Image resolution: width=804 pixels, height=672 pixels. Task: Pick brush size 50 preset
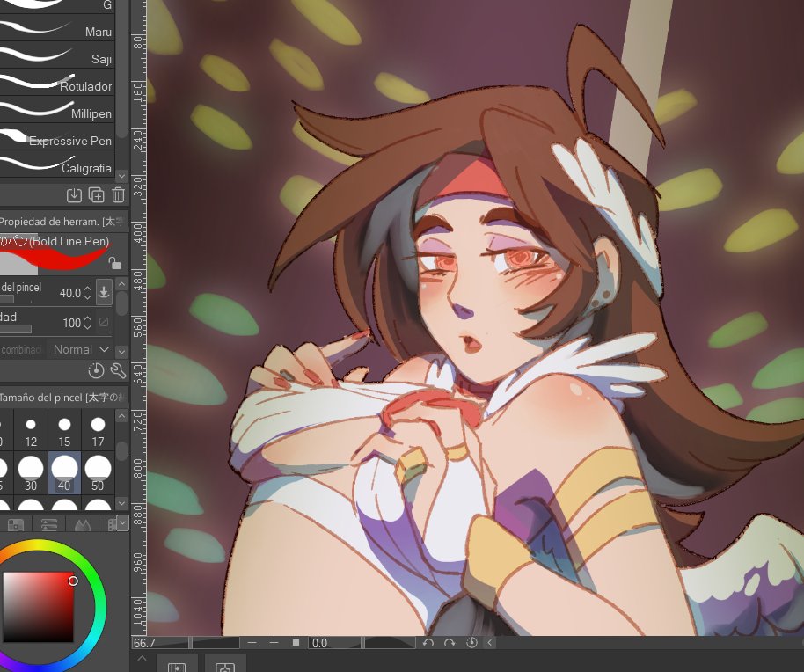98,473
